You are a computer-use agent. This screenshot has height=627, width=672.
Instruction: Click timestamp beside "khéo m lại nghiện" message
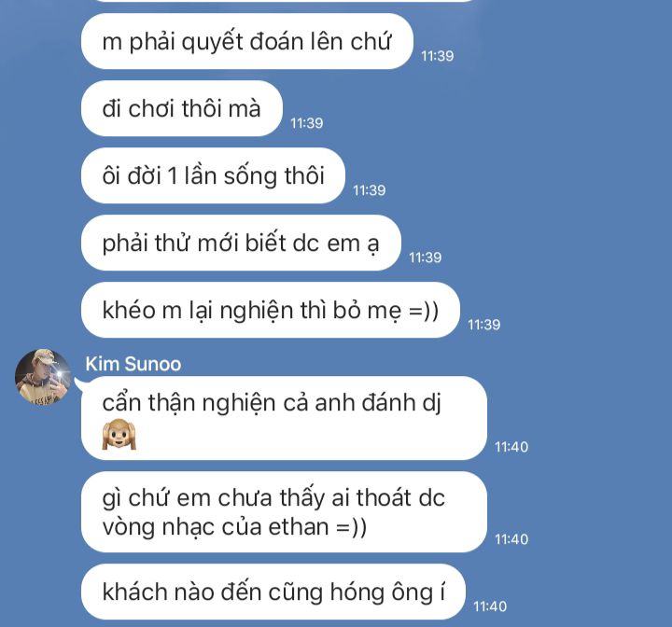(x=483, y=325)
